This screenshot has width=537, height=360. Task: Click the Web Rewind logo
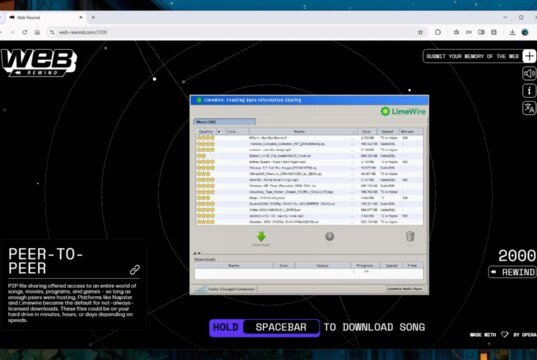pyautogui.click(x=39, y=62)
